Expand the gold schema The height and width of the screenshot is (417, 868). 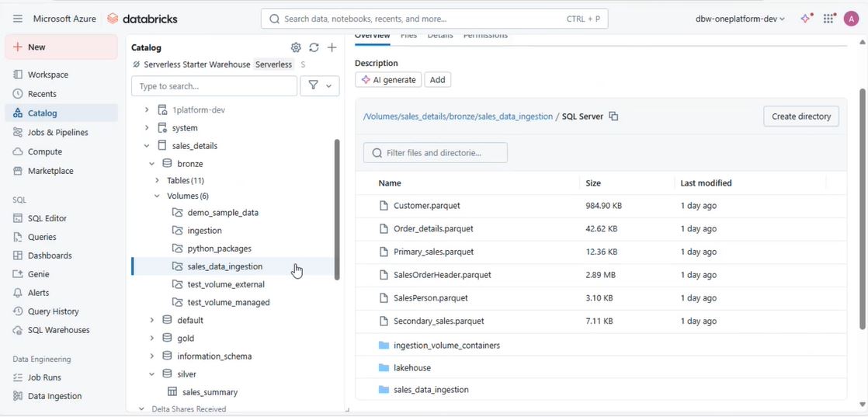click(152, 339)
